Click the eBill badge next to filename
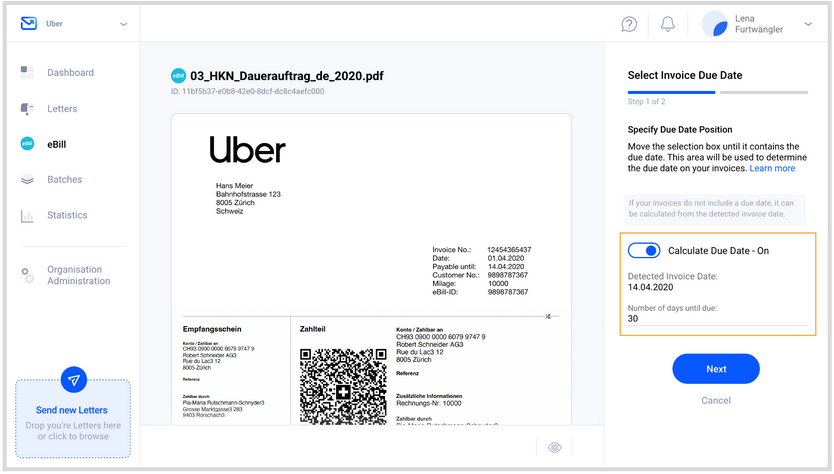 [178, 76]
